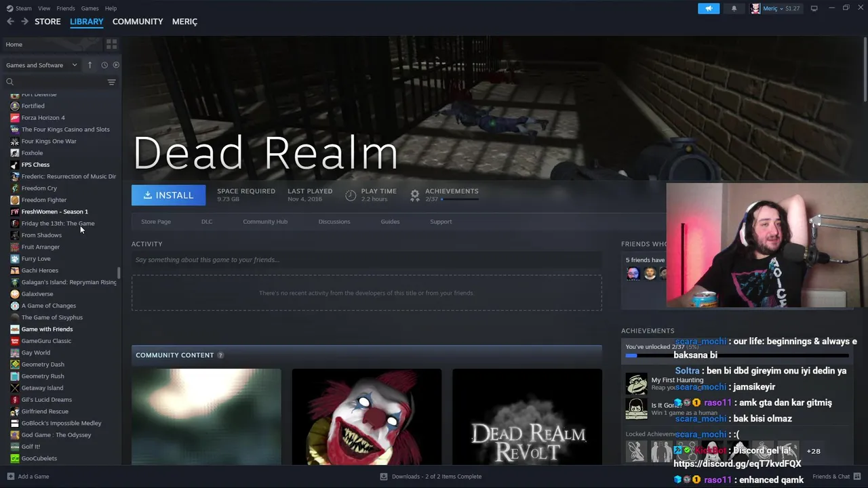Viewport: 868px width, 488px height.
Task: Open the View menu
Action: pyautogui.click(x=44, y=8)
